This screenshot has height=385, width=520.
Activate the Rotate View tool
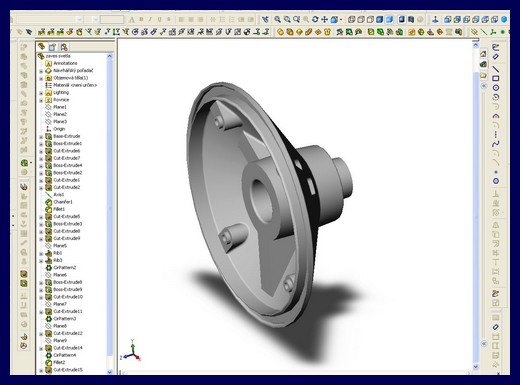click(315, 20)
